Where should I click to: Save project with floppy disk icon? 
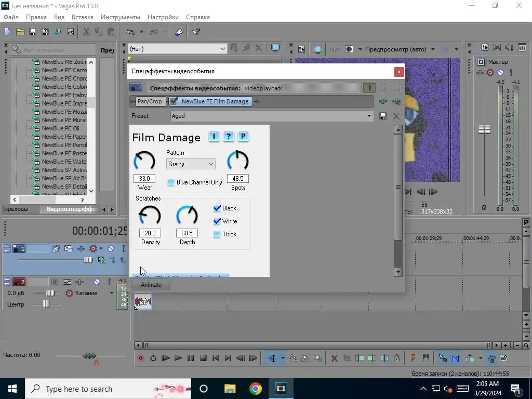[33, 32]
